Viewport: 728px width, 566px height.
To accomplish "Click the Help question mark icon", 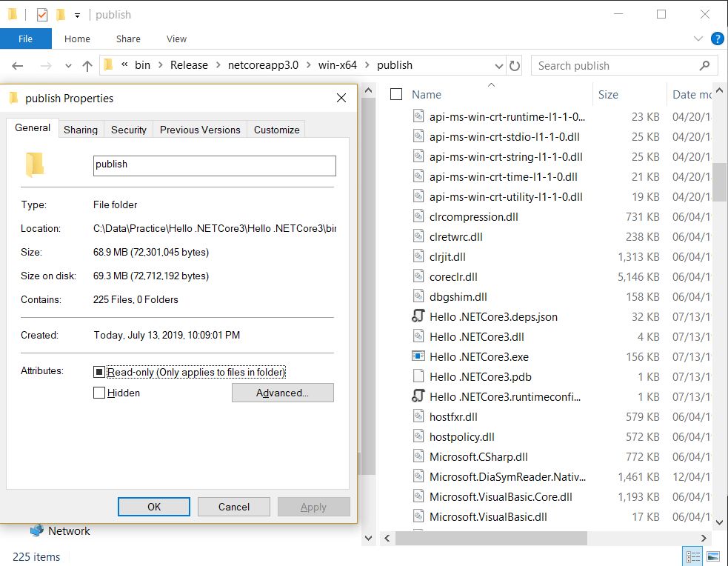I will pyautogui.click(x=717, y=39).
